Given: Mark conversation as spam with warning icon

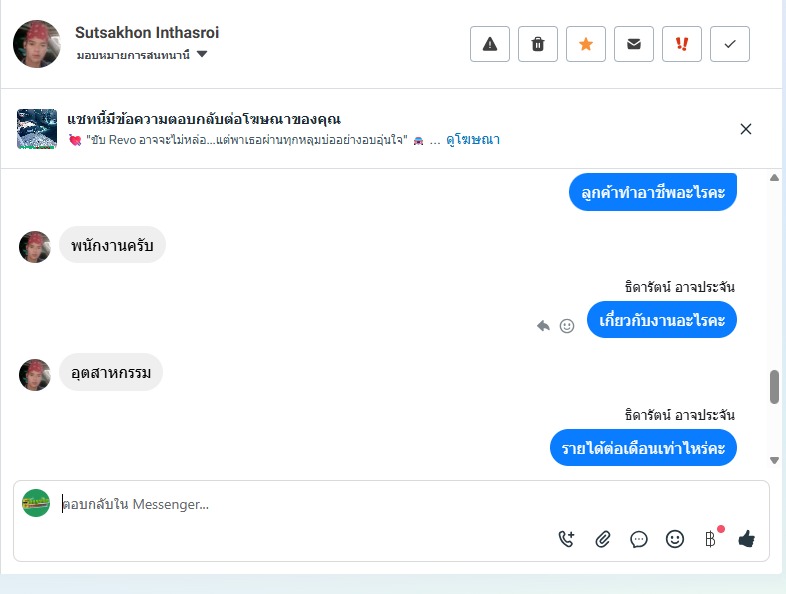Looking at the screenshot, I should [490, 44].
